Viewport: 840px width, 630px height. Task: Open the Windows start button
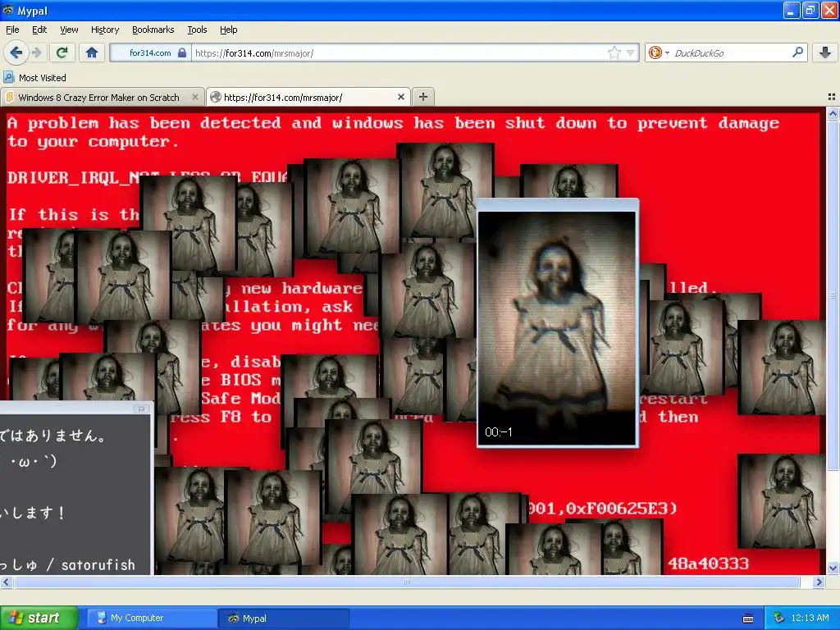[39, 618]
